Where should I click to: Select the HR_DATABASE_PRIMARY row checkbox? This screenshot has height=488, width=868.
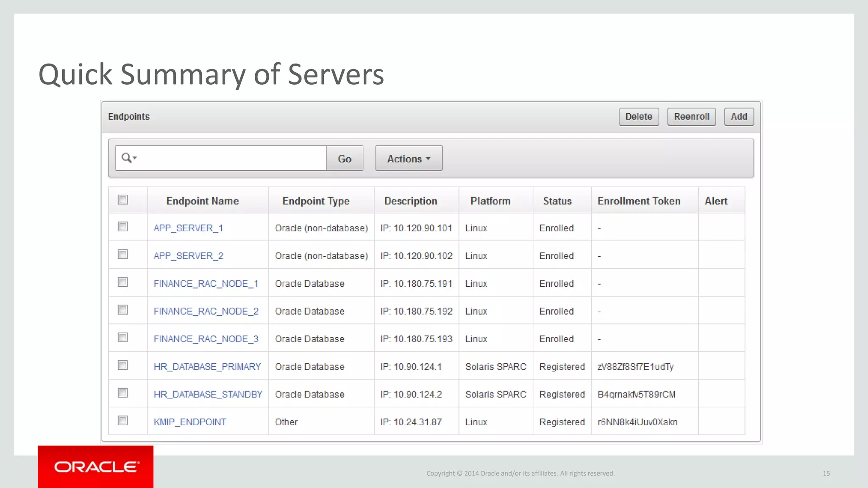(x=123, y=365)
